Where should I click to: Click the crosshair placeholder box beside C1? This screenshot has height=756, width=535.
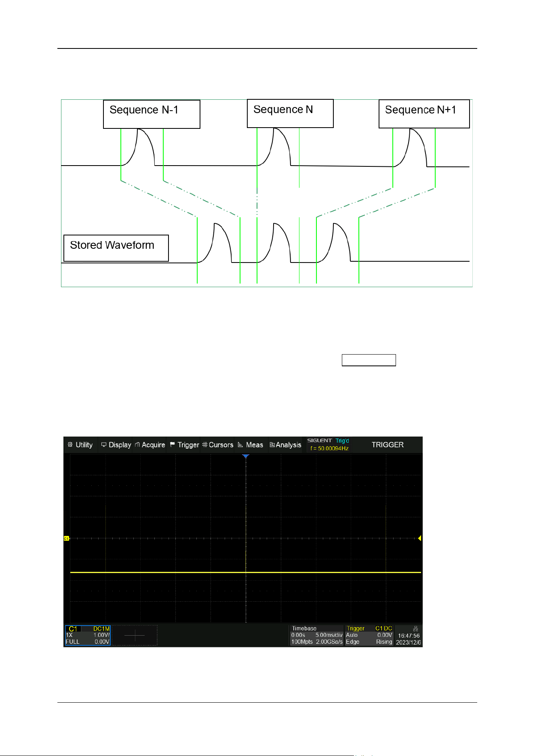(x=135, y=635)
